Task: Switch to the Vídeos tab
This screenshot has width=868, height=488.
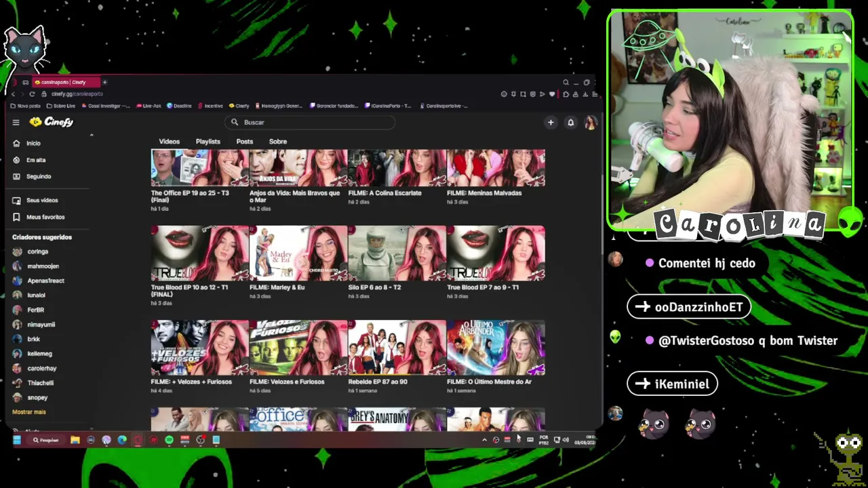Action: (170, 142)
